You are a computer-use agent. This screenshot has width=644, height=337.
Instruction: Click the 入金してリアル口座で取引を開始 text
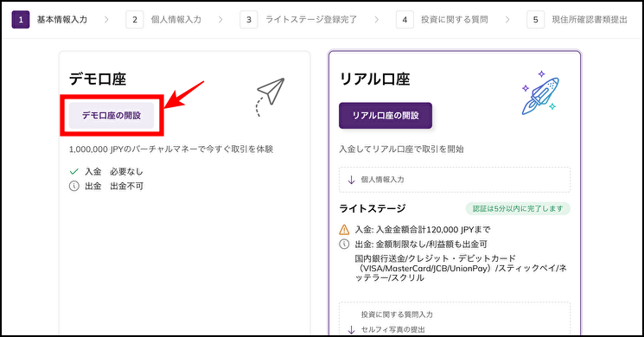point(401,149)
